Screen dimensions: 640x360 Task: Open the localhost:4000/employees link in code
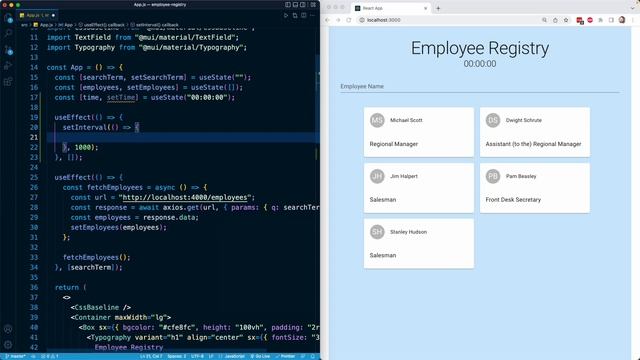(x=185, y=198)
